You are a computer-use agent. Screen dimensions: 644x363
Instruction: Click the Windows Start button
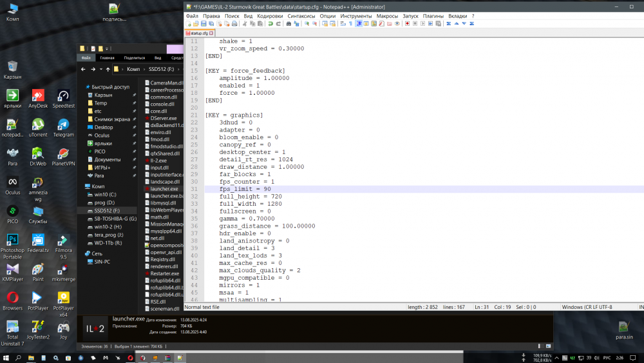tap(6, 357)
